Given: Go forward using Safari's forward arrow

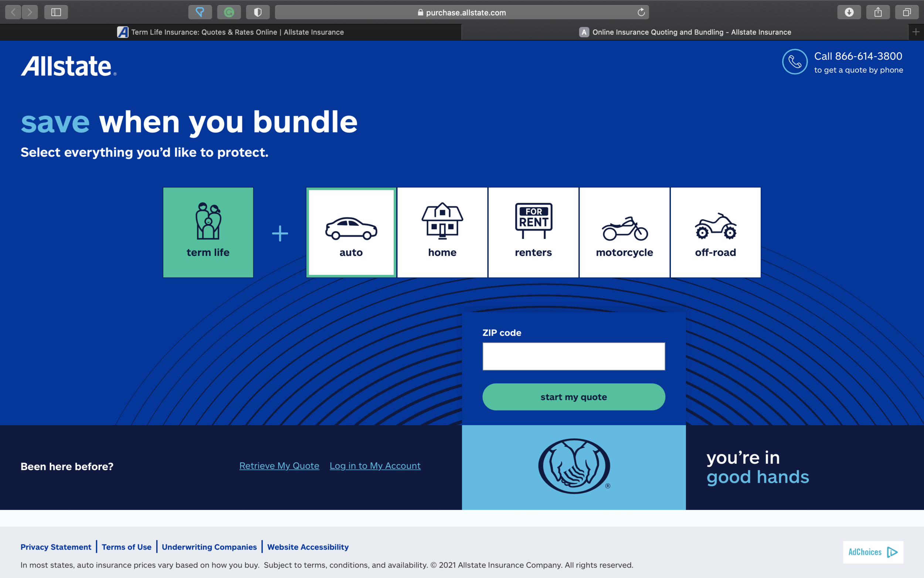Looking at the screenshot, I should [30, 12].
